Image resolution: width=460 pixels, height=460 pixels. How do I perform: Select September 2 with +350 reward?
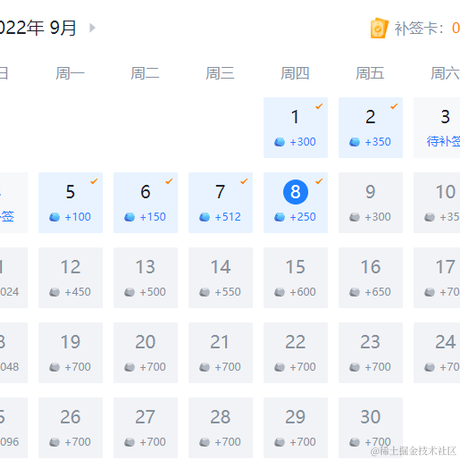coord(371,128)
